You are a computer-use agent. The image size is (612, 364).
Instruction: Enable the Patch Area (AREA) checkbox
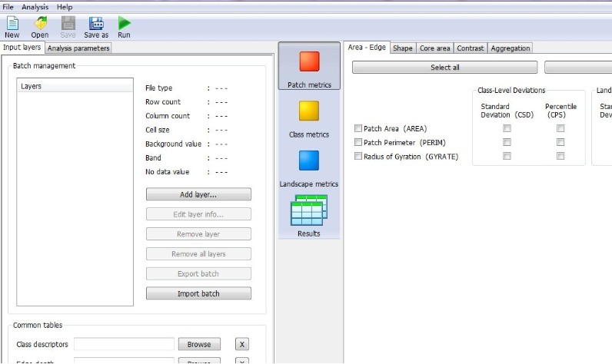358,128
